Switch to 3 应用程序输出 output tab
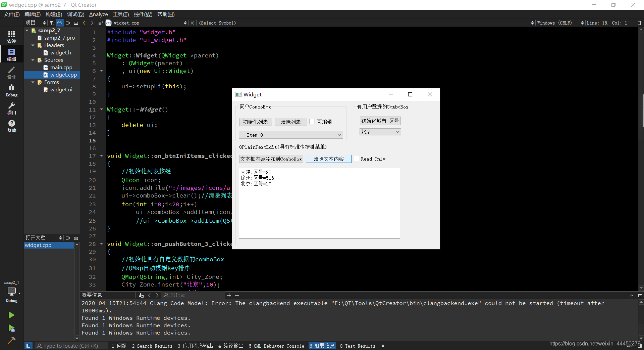This screenshot has height=350, width=644. point(195,346)
